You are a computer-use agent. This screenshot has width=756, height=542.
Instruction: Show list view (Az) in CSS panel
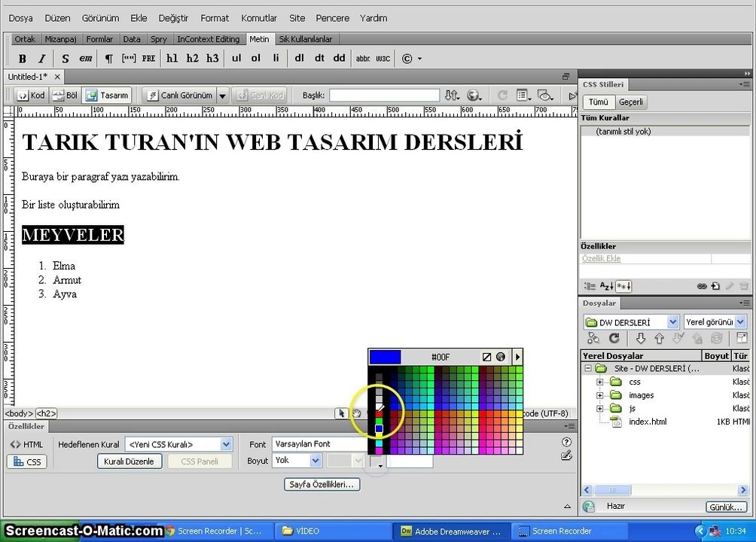(607, 286)
